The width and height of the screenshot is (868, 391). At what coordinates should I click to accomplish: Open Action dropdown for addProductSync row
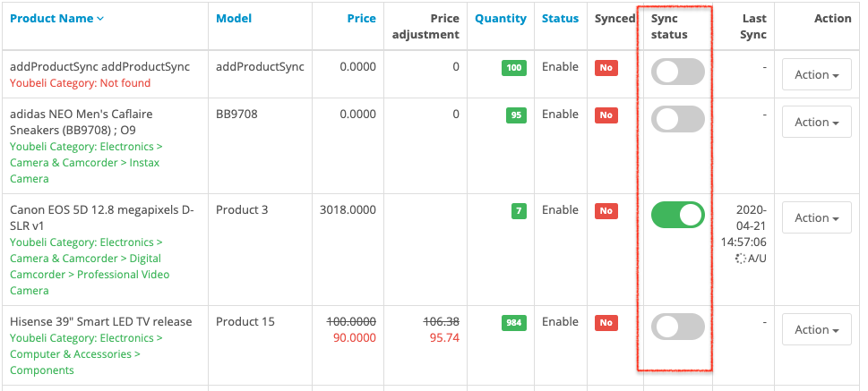[x=817, y=74]
